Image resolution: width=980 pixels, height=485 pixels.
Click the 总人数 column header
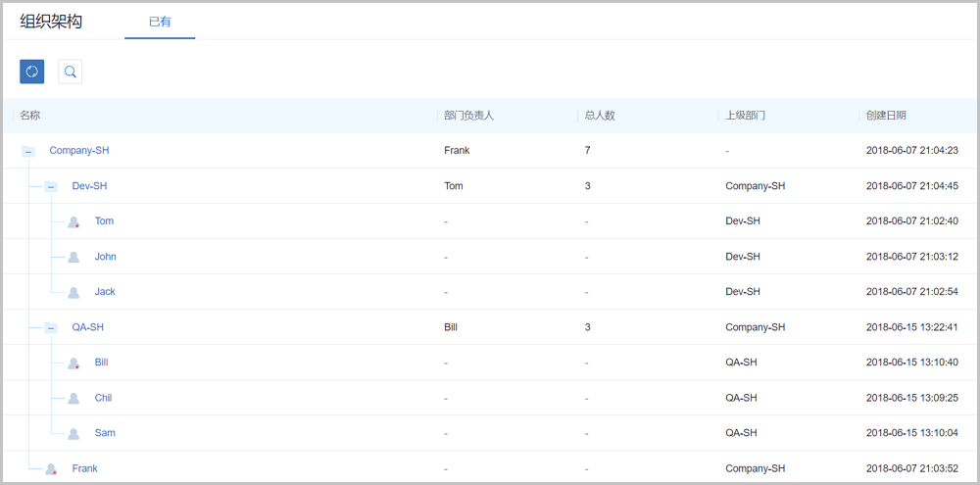599,116
